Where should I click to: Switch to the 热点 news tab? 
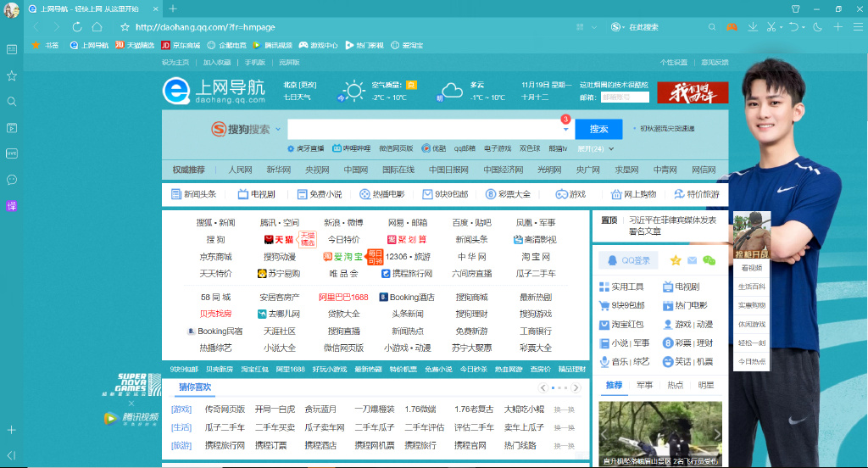point(675,385)
